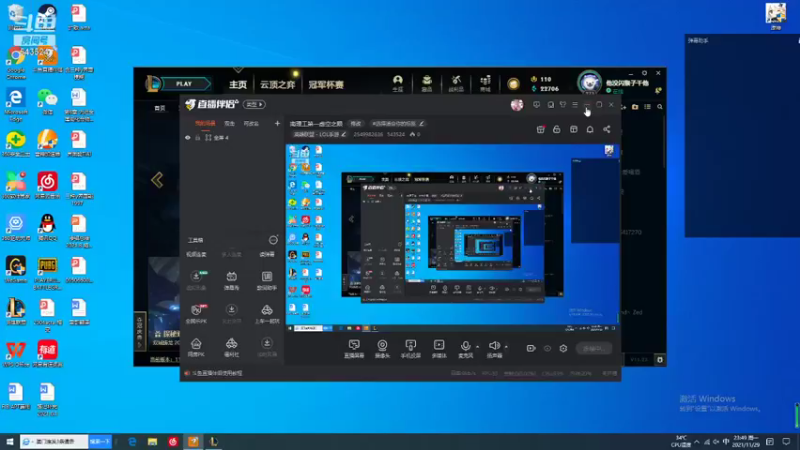Click the taskbar search box
Image resolution: width=800 pixels, height=450 pixels.
[55, 441]
